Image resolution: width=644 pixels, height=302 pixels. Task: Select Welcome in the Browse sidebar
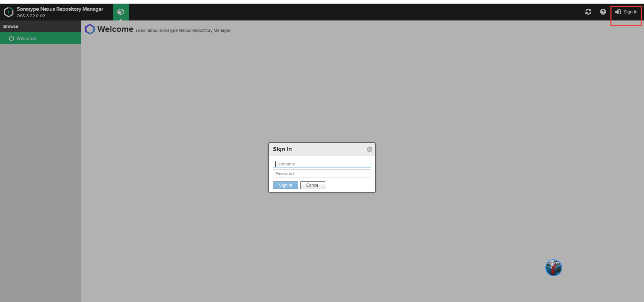(x=41, y=38)
